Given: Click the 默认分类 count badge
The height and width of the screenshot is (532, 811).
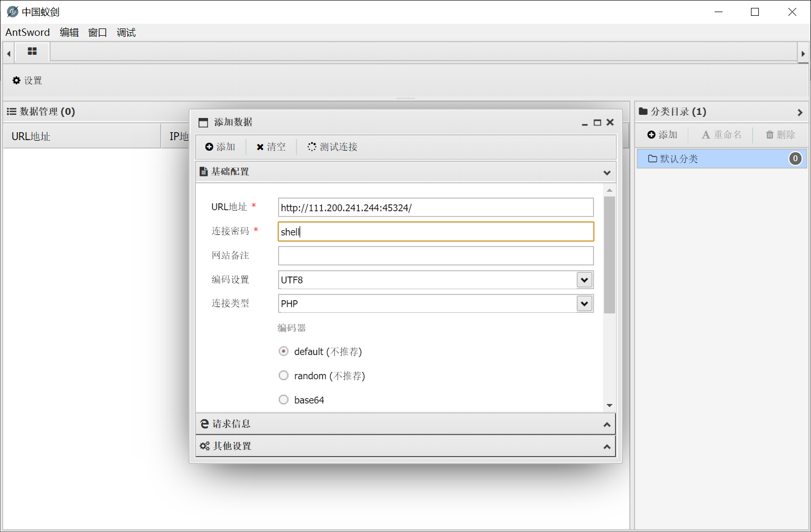Looking at the screenshot, I should coord(796,159).
